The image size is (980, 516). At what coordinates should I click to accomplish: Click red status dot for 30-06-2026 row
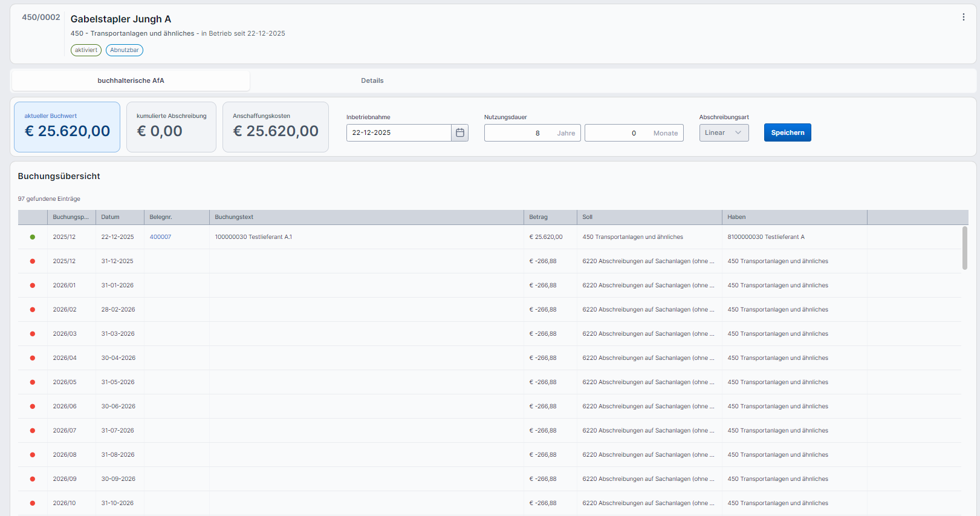(x=33, y=407)
